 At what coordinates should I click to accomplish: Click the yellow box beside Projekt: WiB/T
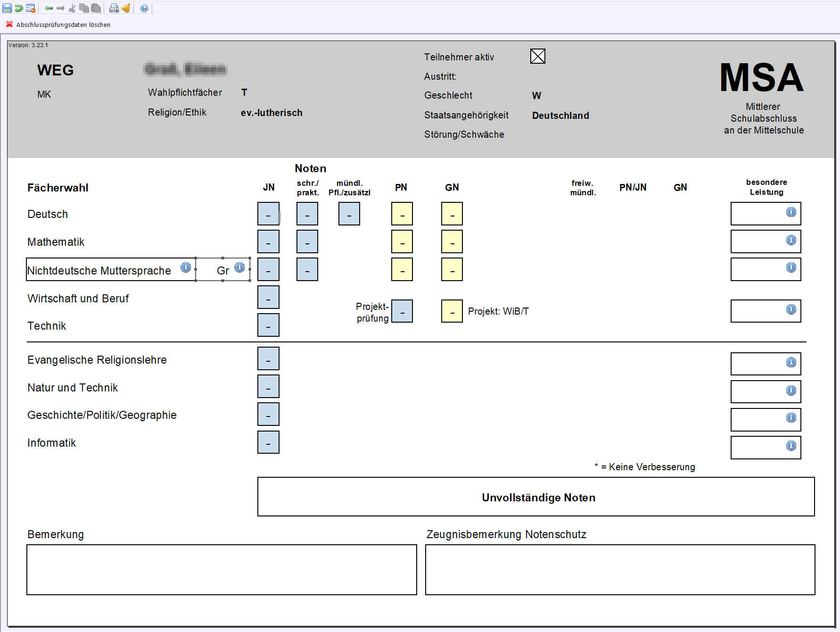pyautogui.click(x=452, y=311)
